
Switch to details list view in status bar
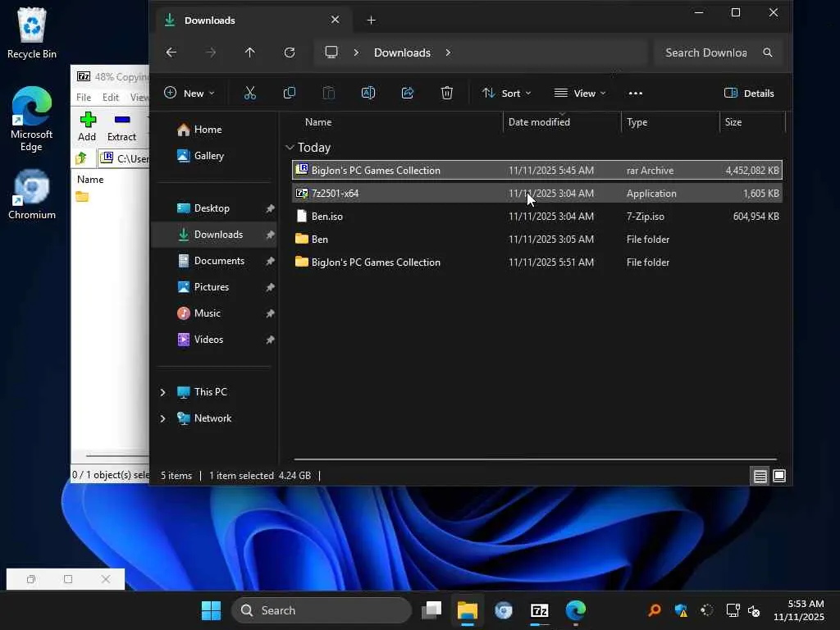tap(760, 476)
